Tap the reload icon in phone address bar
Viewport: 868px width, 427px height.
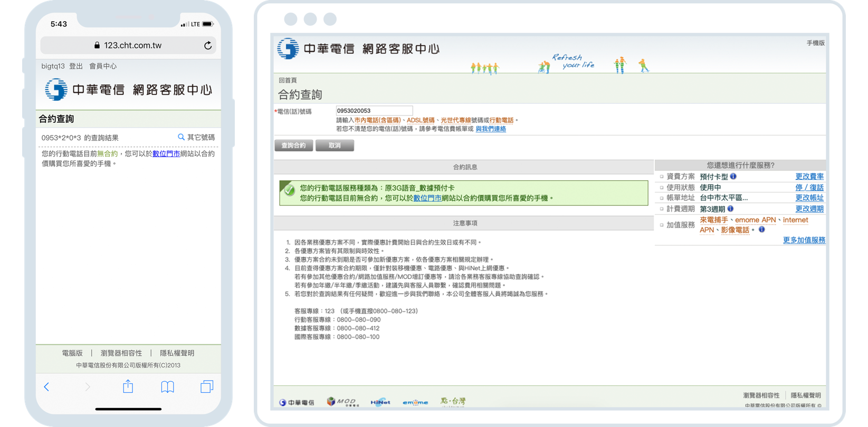coord(208,45)
